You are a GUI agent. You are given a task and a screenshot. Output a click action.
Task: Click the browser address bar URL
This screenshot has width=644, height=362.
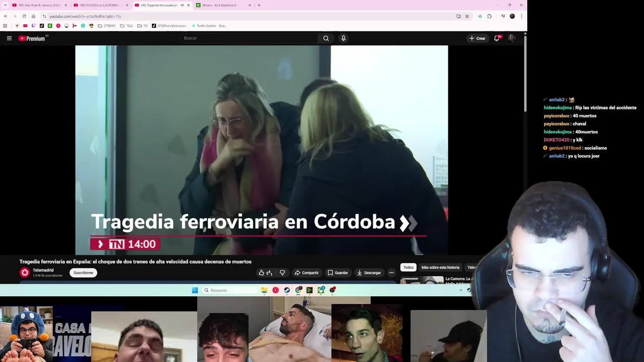click(85, 16)
